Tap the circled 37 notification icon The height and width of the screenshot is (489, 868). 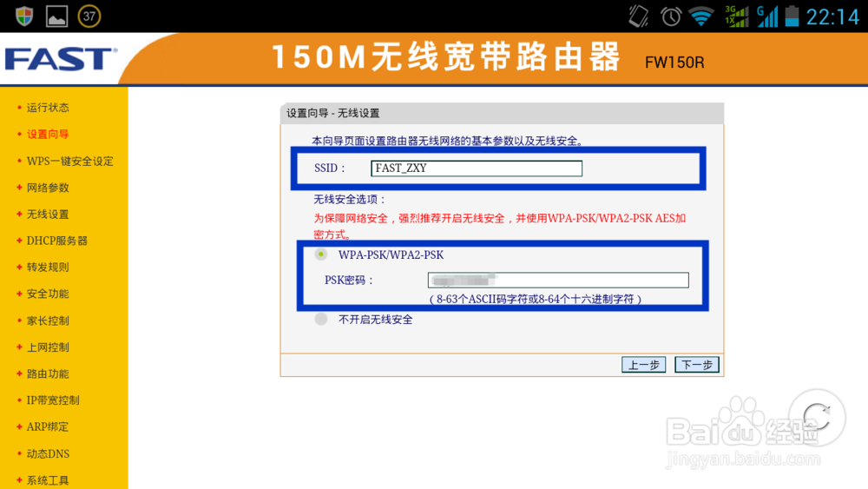(89, 16)
